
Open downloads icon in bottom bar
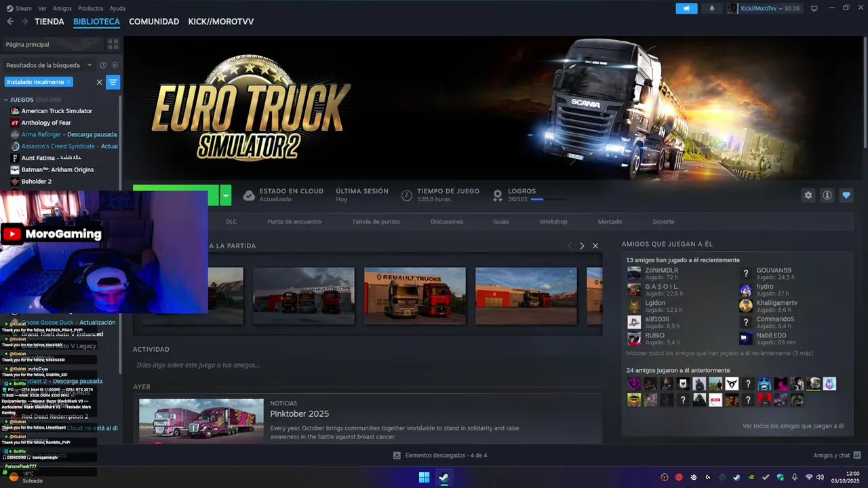pyautogui.click(x=397, y=455)
